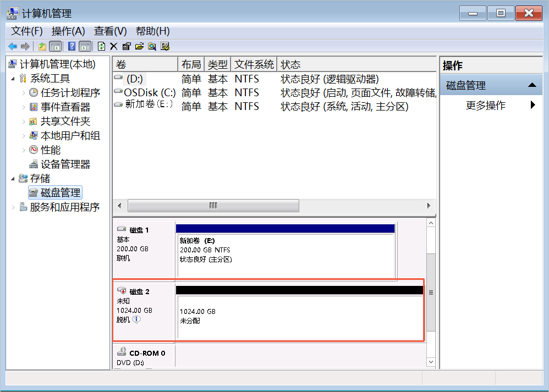The width and height of the screenshot is (549, 392).
Task: Click the OSDisk (C:) volume icon
Action: [118, 91]
